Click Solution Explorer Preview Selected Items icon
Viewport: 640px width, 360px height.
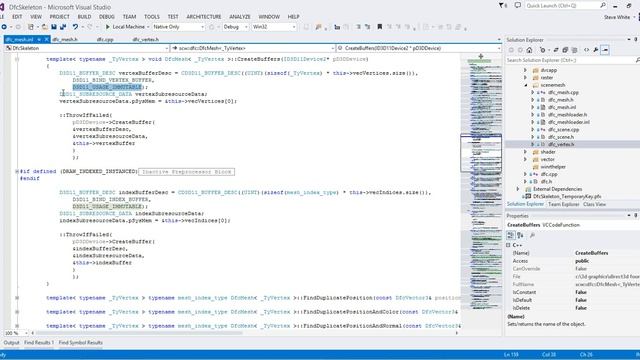pos(605,50)
